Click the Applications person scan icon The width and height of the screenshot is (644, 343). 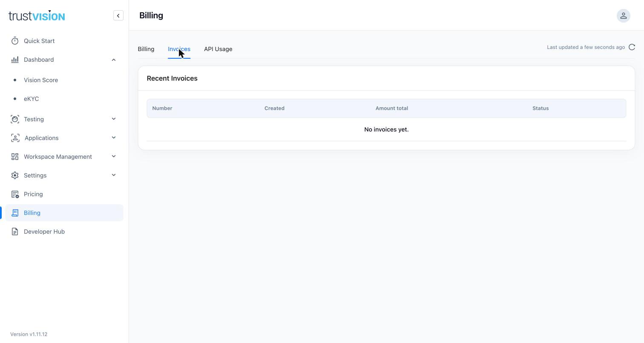pos(15,138)
